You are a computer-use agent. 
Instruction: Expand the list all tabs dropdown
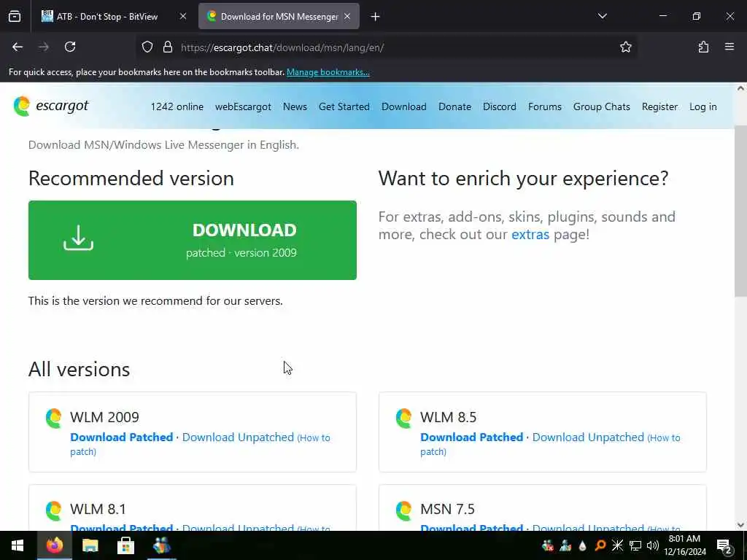click(x=602, y=16)
